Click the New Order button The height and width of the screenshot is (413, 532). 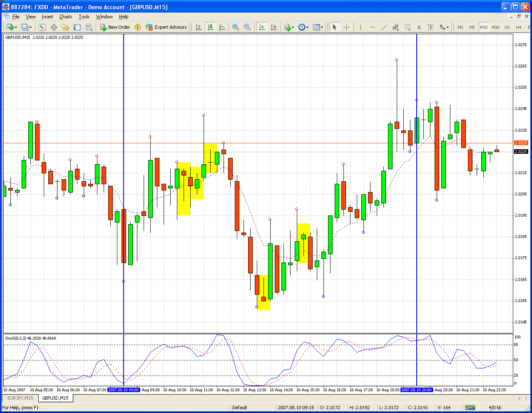tap(115, 27)
